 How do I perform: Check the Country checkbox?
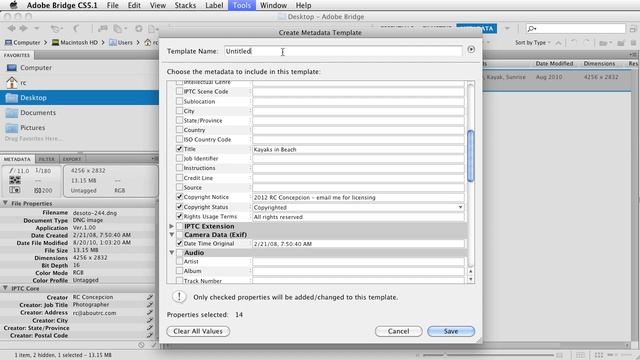179,130
